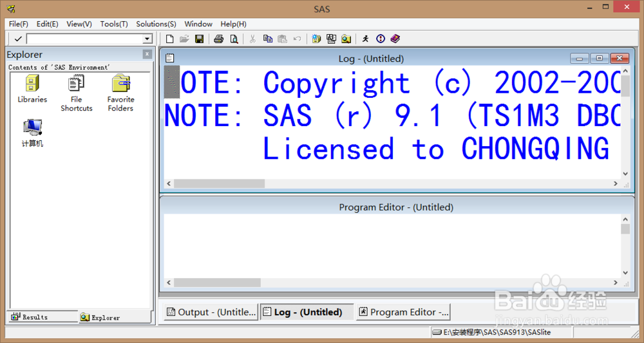This screenshot has width=644, height=343.
Task: Click the New Library toolbar icon
Action: click(x=316, y=39)
